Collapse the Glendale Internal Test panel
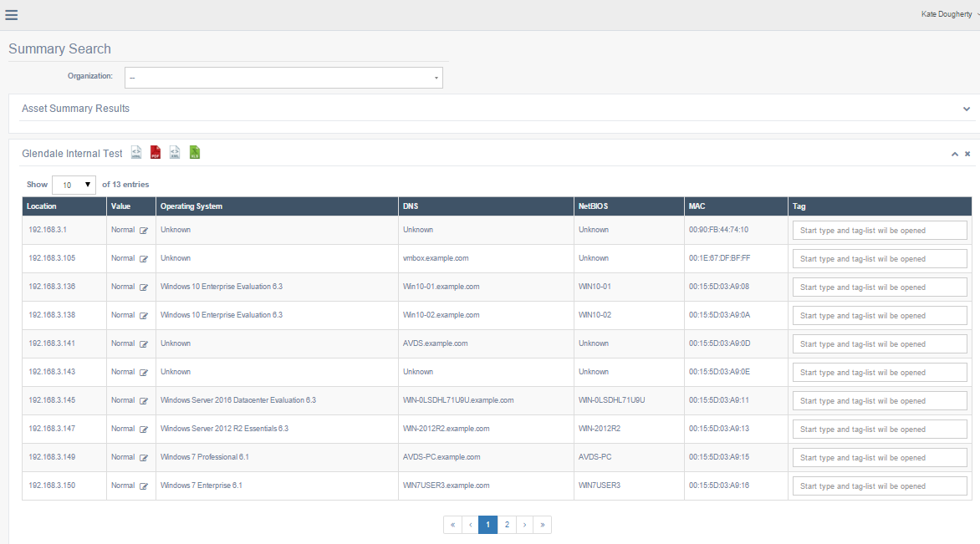The image size is (980, 544). click(954, 154)
